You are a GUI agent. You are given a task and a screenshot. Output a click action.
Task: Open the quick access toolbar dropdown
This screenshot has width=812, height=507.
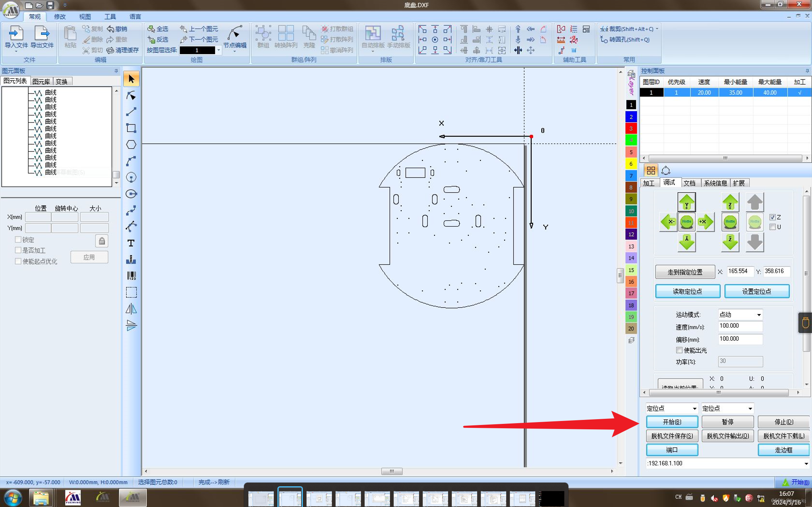[65, 5]
